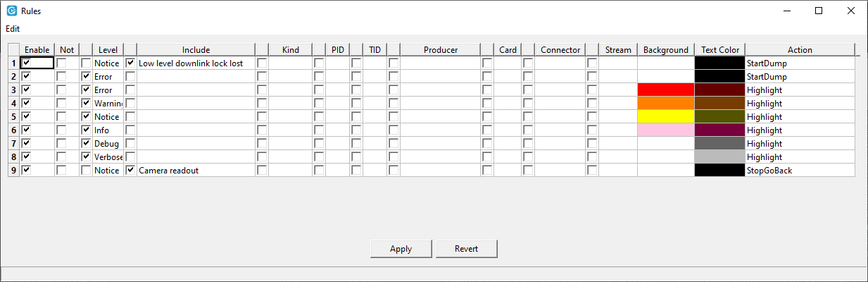Viewport: 868px width, 282px height.
Task: Select row header 5
Action: tap(13, 117)
